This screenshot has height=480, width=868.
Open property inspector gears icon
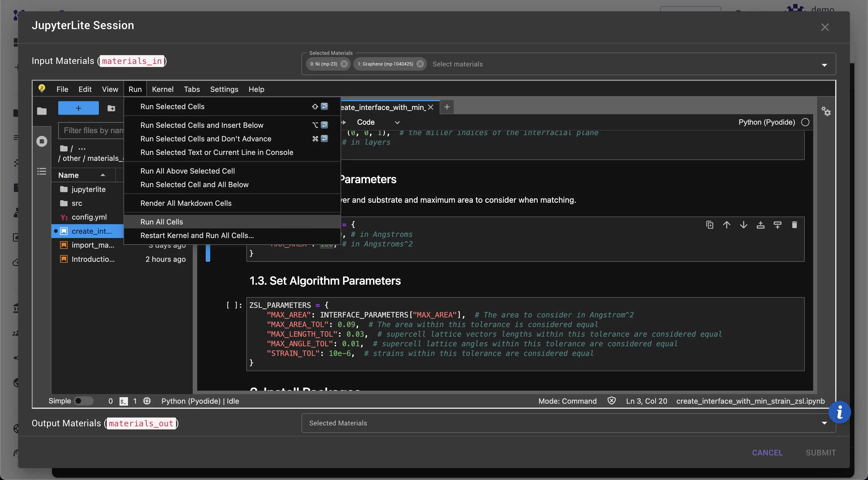(826, 111)
